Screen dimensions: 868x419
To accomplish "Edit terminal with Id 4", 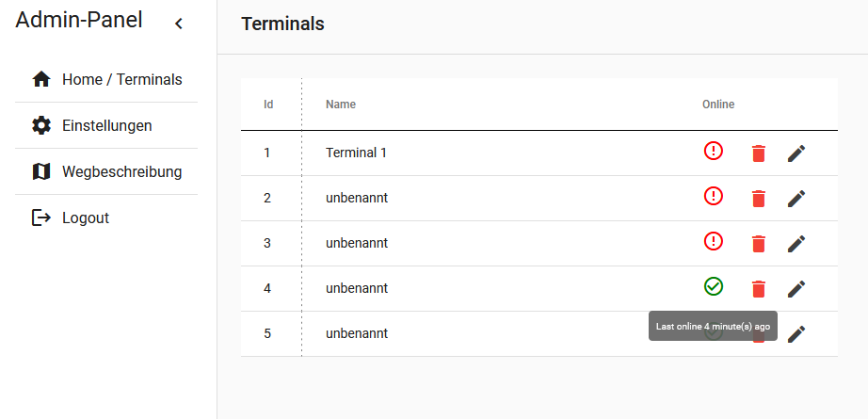I will 796,288.
